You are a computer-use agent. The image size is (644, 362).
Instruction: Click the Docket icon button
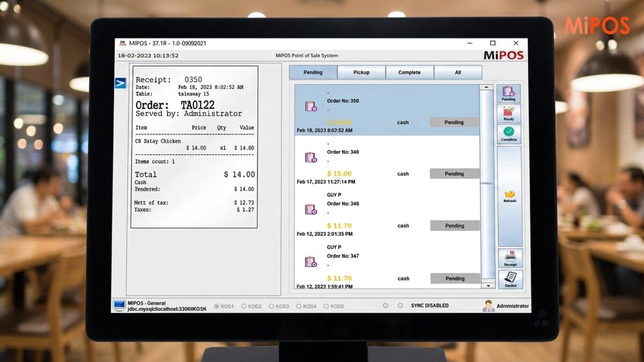point(510,279)
